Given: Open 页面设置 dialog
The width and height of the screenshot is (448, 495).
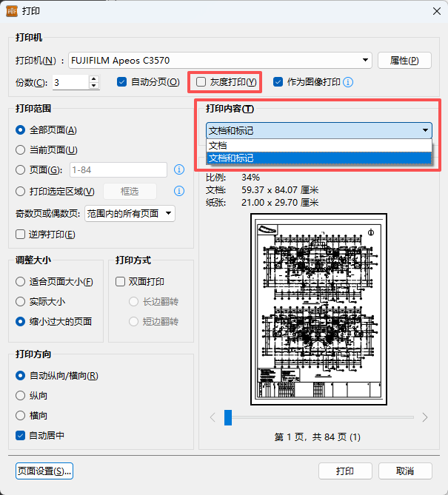Looking at the screenshot, I should coord(44,471).
